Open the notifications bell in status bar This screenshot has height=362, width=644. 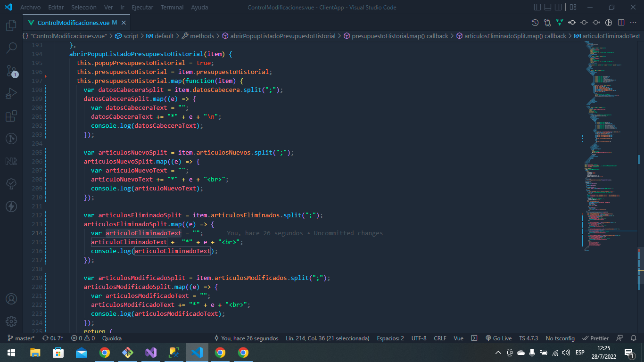click(x=633, y=338)
